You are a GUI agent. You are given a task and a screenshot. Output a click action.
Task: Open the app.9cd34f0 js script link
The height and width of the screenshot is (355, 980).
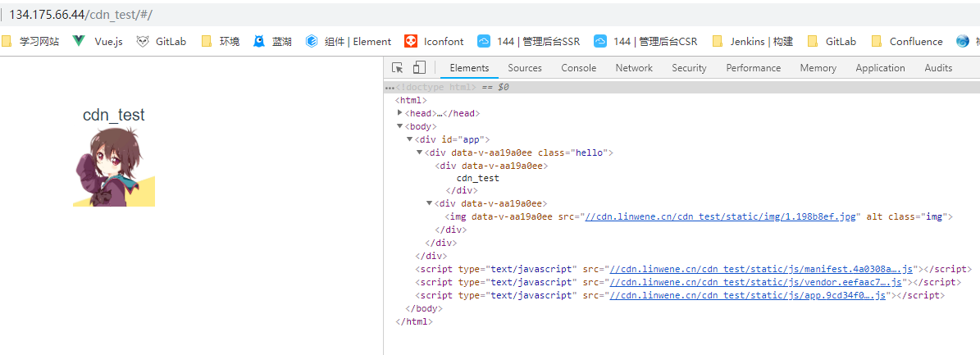tap(748, 296)
